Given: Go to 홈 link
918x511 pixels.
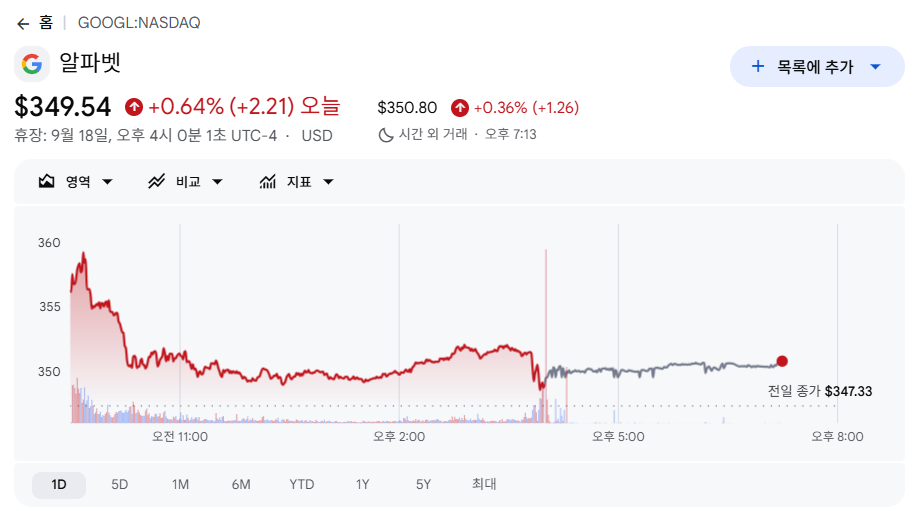Looking at the screenshot, I should coord(46,23).
